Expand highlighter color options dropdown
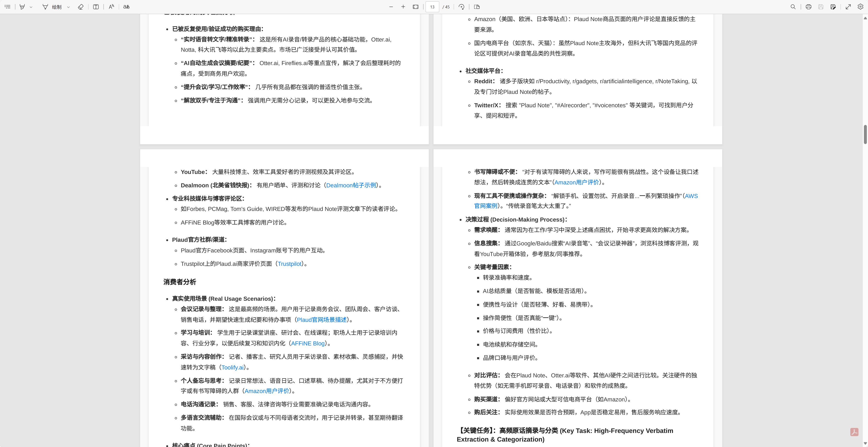This screenshot has height=447, width=868. tap(31, 7)
